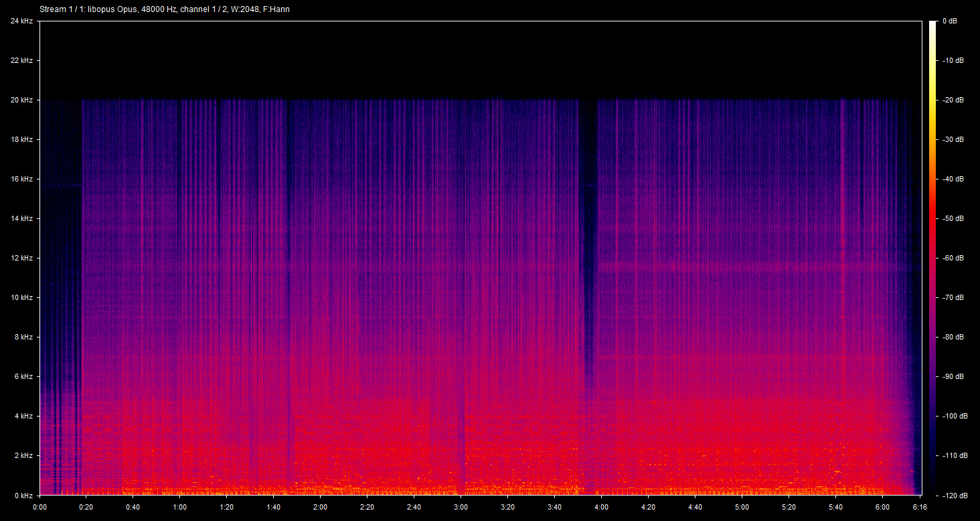Click the 6:16 end time label
The width and height of the screenshot is (980, 521).
click(x=920, y=507)
